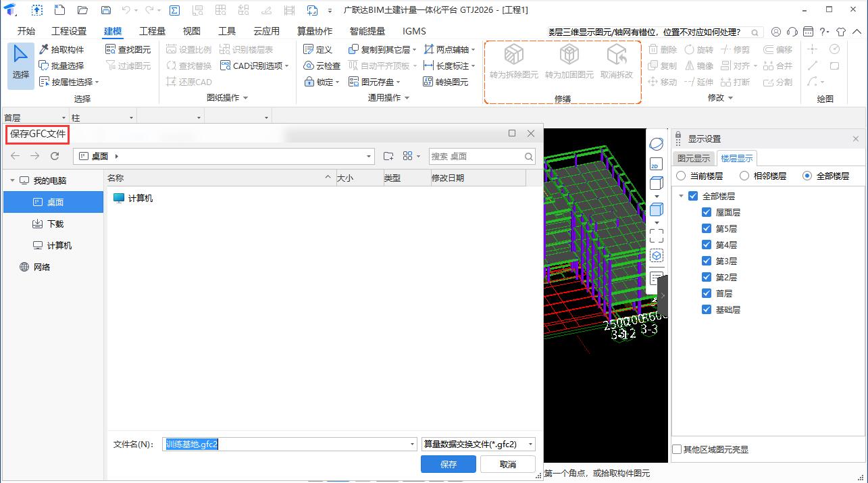Click 批量选择 tool

[x=61, y=66]
